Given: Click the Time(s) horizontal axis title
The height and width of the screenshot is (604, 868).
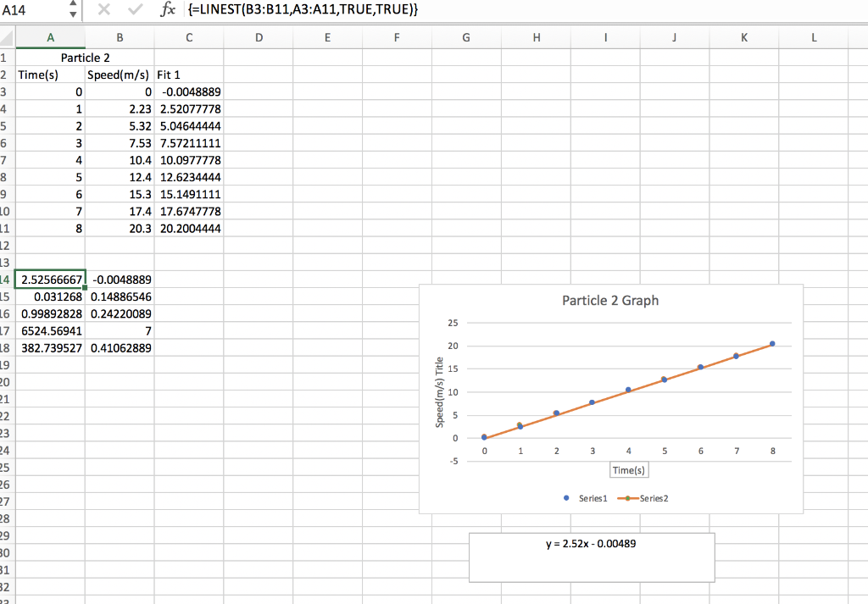Looking at the screenshot, I should click(628, 470).
